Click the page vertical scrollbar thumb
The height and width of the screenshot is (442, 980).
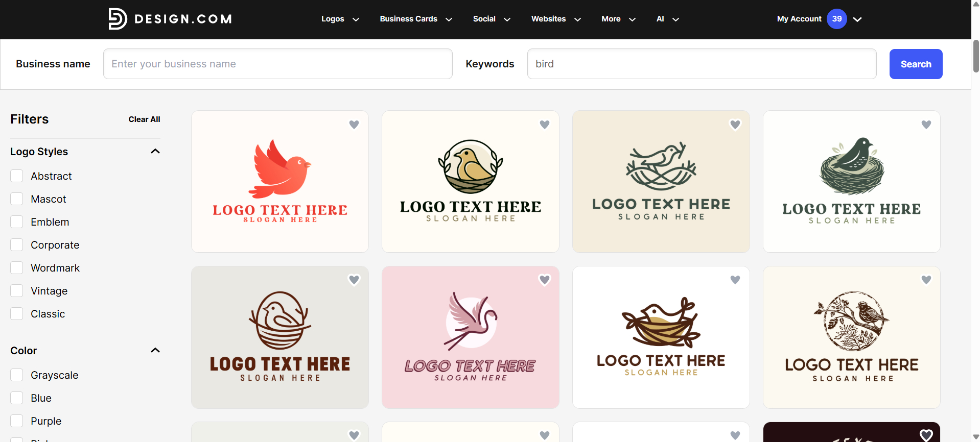[976, 56]
